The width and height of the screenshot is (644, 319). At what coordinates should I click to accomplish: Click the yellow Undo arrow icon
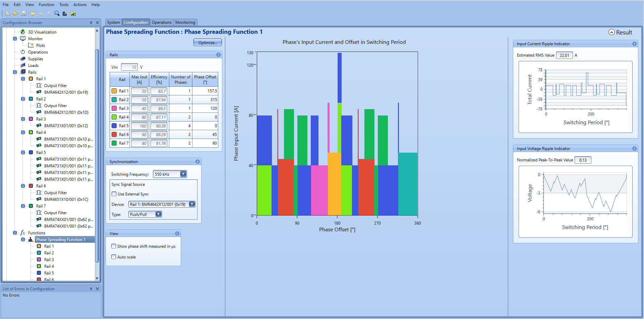tap(33, 13)
